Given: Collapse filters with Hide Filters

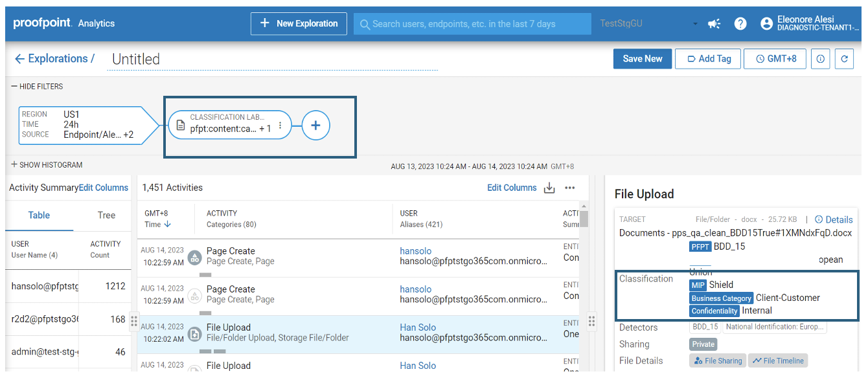Looking at the screenshot, I should coord(38,87).
